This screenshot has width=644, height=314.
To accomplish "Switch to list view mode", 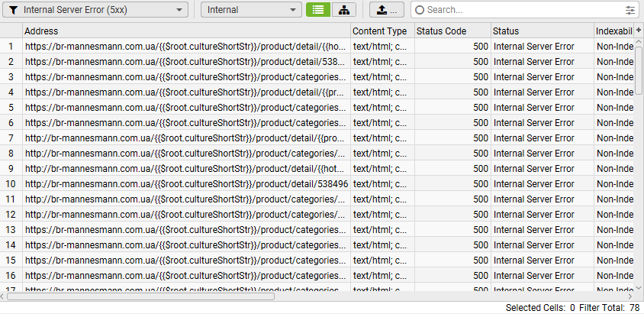I will [318, 10].
